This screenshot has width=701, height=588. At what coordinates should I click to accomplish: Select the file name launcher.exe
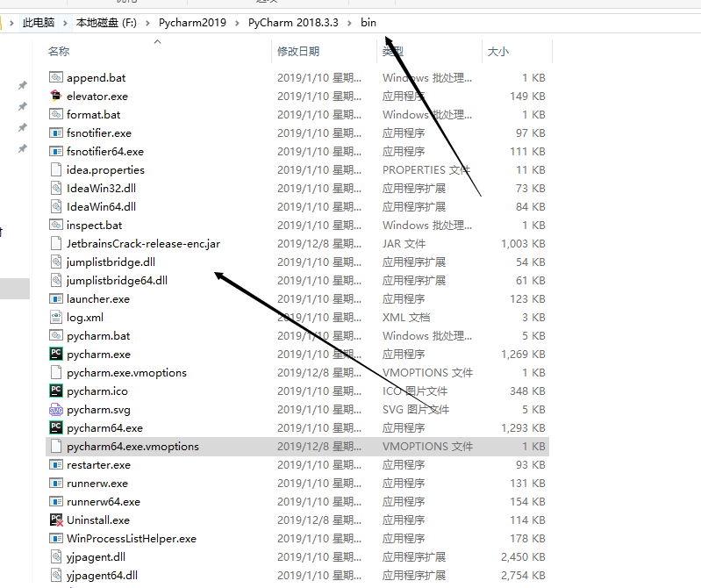click(98, 298)
